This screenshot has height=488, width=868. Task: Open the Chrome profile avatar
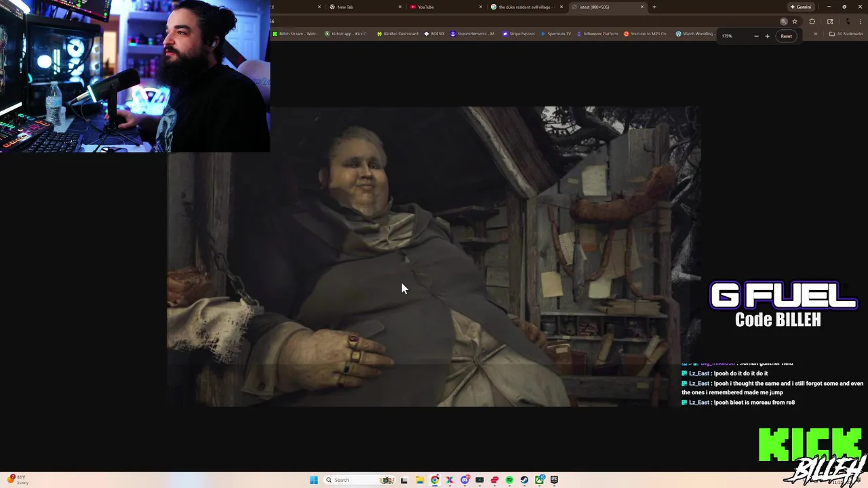tap(848, 22)
